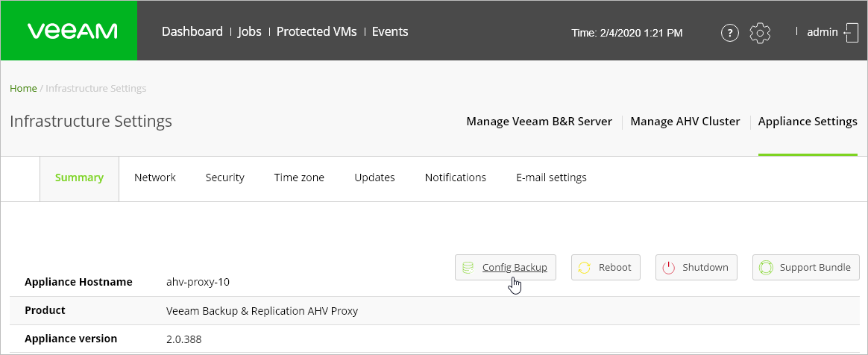Click the Product row label

(x=45, y=311)
